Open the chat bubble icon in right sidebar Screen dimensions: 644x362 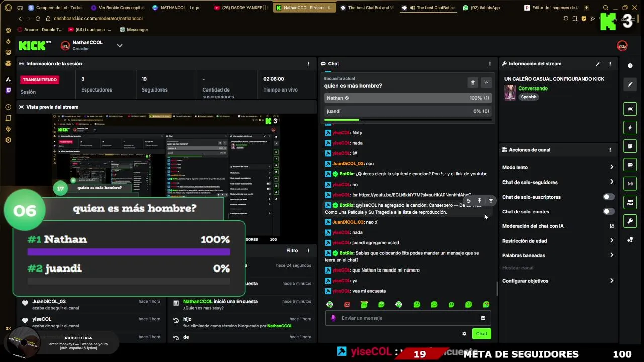coord(630,165)
